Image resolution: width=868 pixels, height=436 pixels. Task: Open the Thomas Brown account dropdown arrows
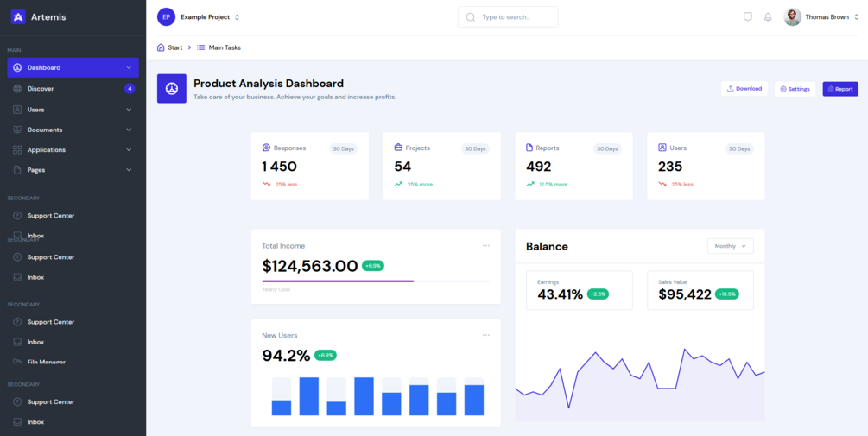856,17
